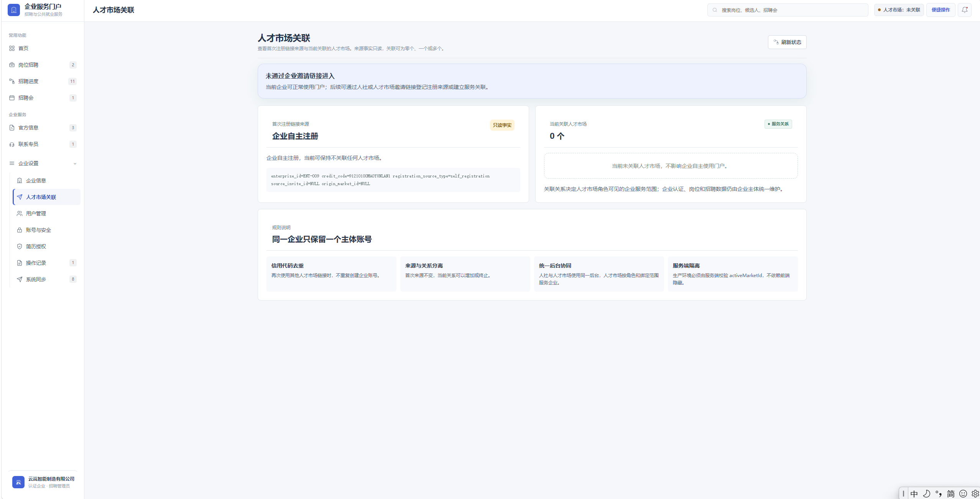The image size is (980, 499).
Task: Go to 岗位招聘 menu item
Action: 43,65
